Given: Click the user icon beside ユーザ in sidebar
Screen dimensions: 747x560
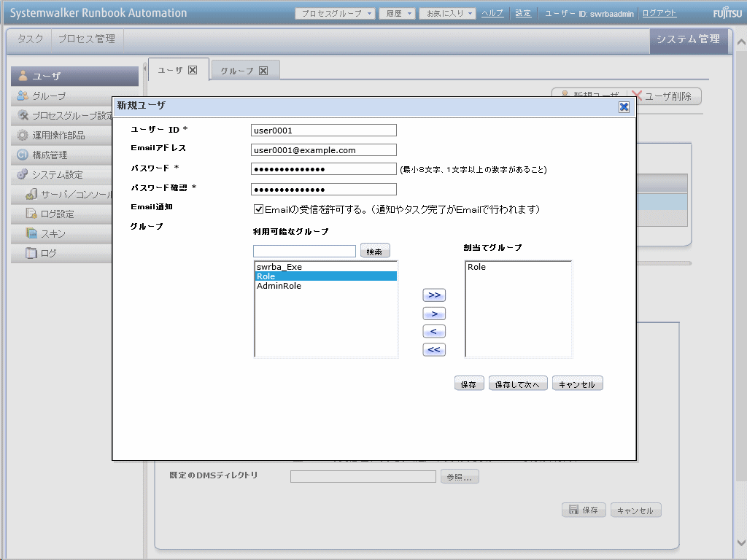Looking at the screenshot, I should (x=23, y=75).
